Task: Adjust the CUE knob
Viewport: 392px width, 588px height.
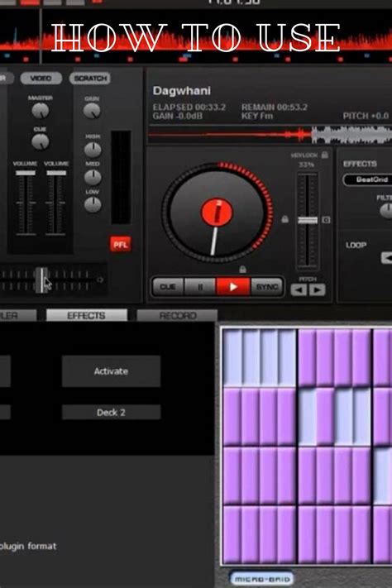Action: point(41,141)
